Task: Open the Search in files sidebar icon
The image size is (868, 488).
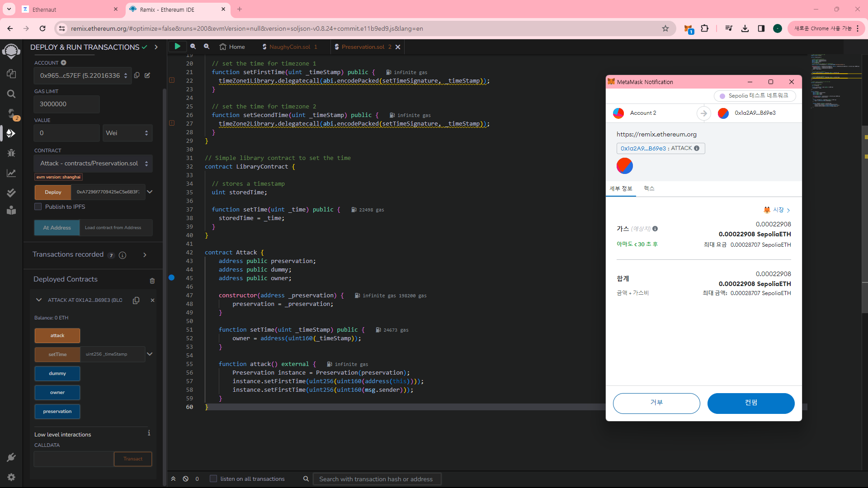Action: (11, 94)
